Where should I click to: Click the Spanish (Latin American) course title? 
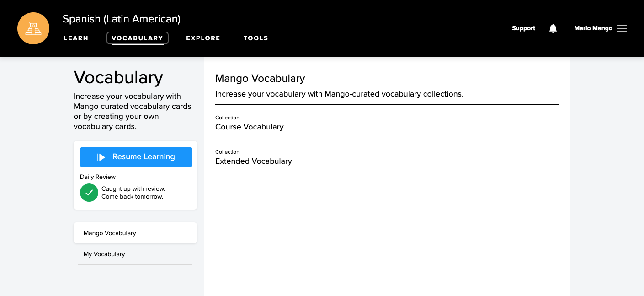(x=122, y=19)
